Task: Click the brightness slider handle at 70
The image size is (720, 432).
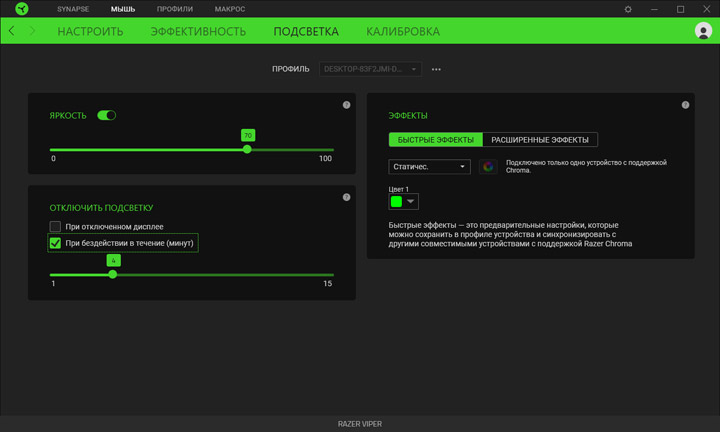Action: (x=247, y=149)
